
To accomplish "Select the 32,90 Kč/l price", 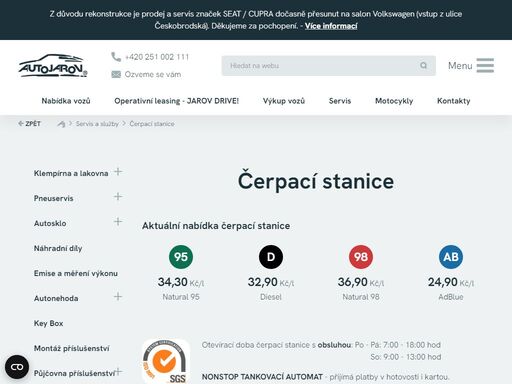I will point(271,282).
